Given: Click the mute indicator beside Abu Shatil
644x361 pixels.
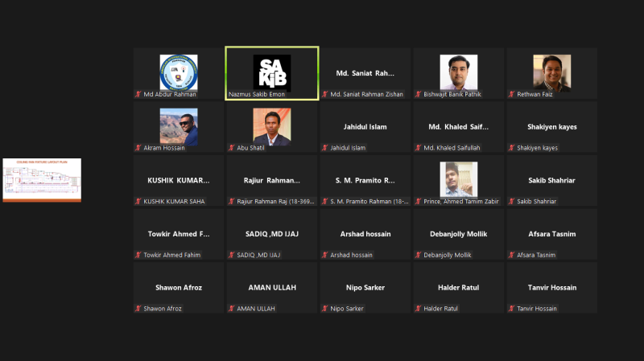Looking at the screenshot, I should [232, 148].
